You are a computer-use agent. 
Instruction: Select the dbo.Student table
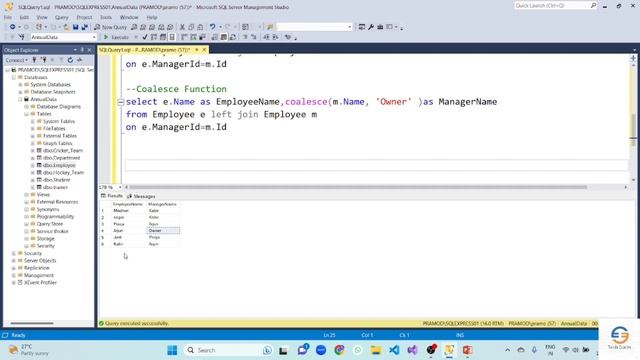pyautogui.click(x=57, y=180)
